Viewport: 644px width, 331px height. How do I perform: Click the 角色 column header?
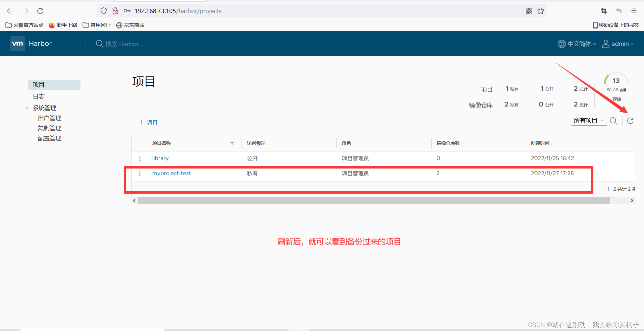[346, 143]
